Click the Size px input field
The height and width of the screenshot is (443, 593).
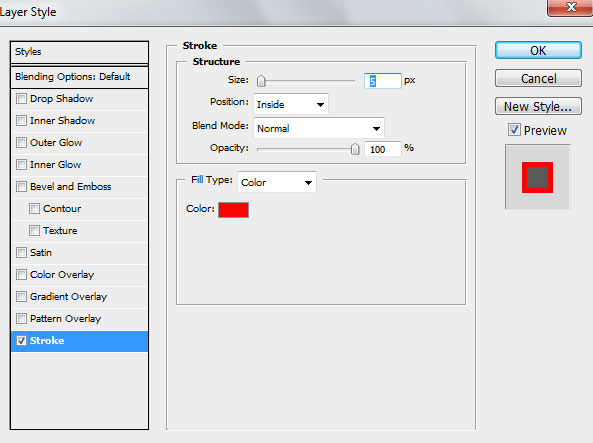382,81
